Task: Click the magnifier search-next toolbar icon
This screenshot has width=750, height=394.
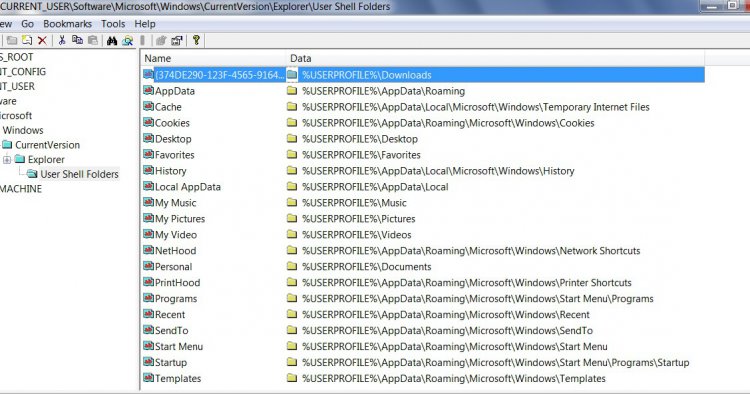Action: 127,41
